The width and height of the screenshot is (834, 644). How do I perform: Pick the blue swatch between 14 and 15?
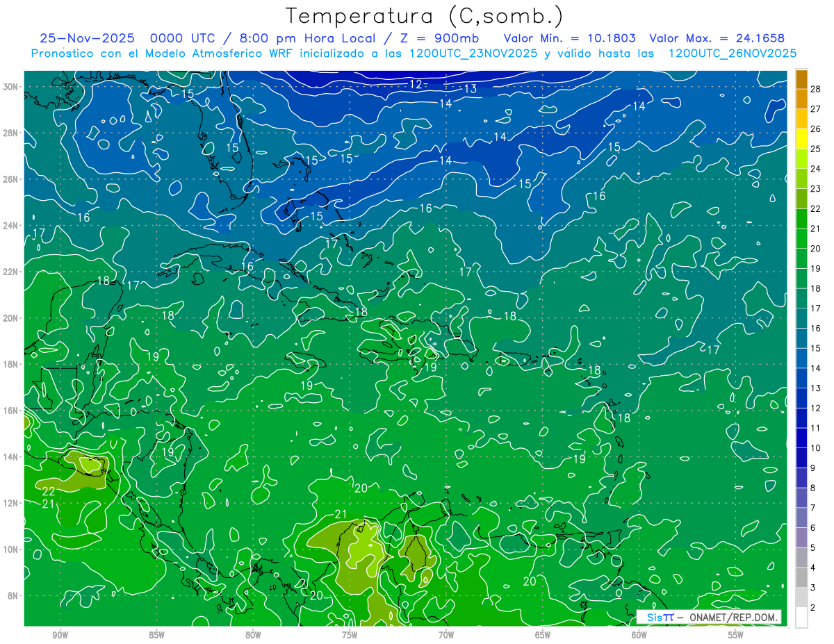(x=801, y=358)
